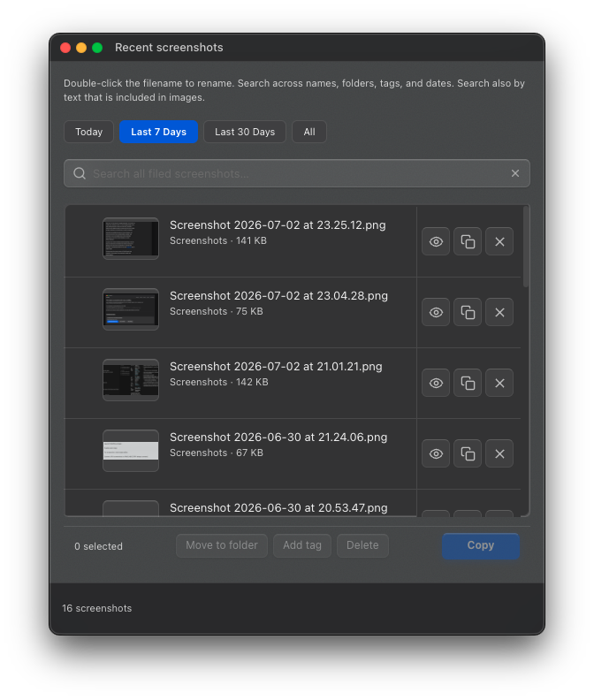Minimize window with yellow button
Viewport: 594px width, 700px height.
pos(81,48)
